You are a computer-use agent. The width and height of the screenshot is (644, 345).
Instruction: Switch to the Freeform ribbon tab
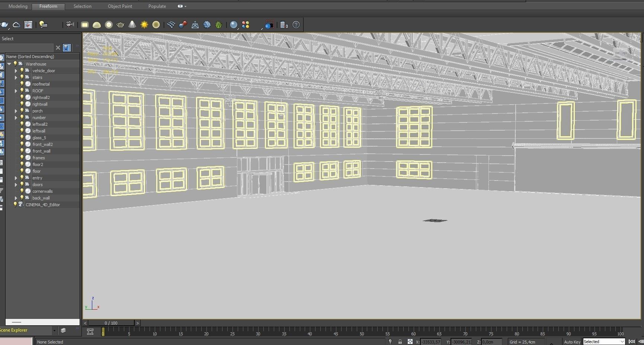pyautogui.click(x=48, y=6)
